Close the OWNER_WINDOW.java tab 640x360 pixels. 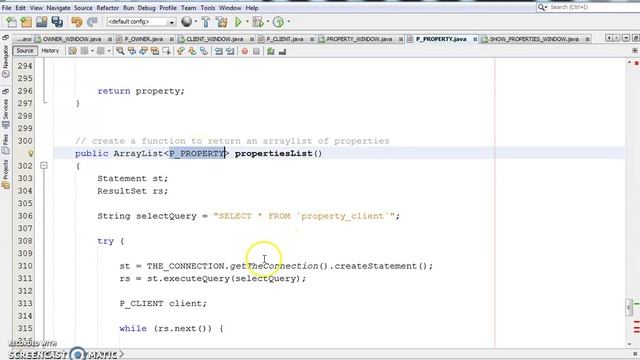(x=109, y=39)
